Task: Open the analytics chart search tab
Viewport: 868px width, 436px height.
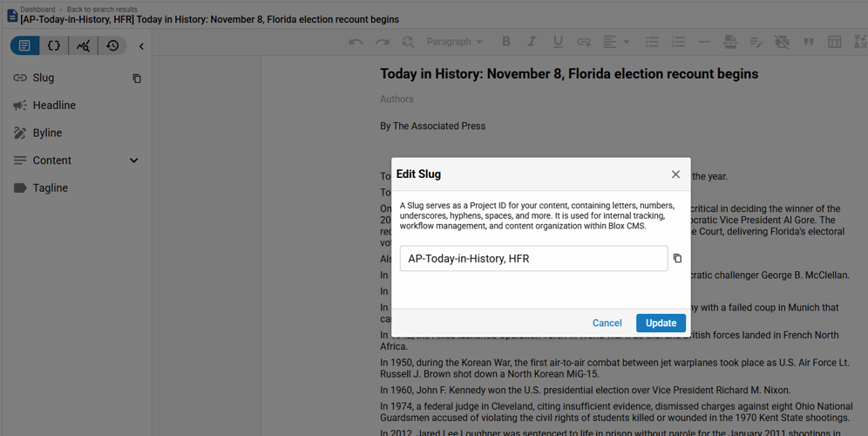Action: coord(83,45)
